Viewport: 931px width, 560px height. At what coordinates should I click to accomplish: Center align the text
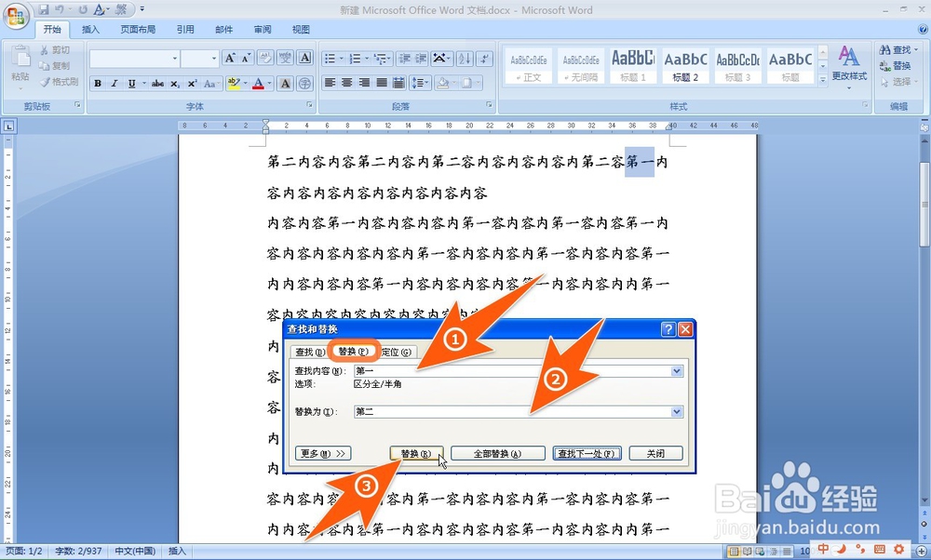pos(347,83)
